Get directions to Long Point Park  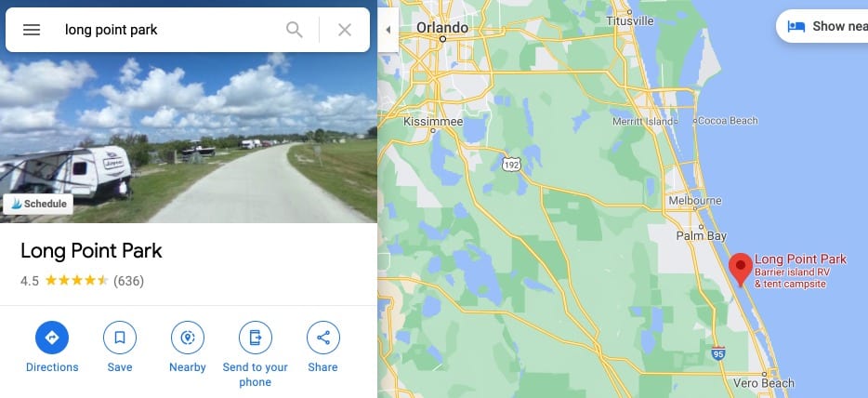tap(52, 338)
